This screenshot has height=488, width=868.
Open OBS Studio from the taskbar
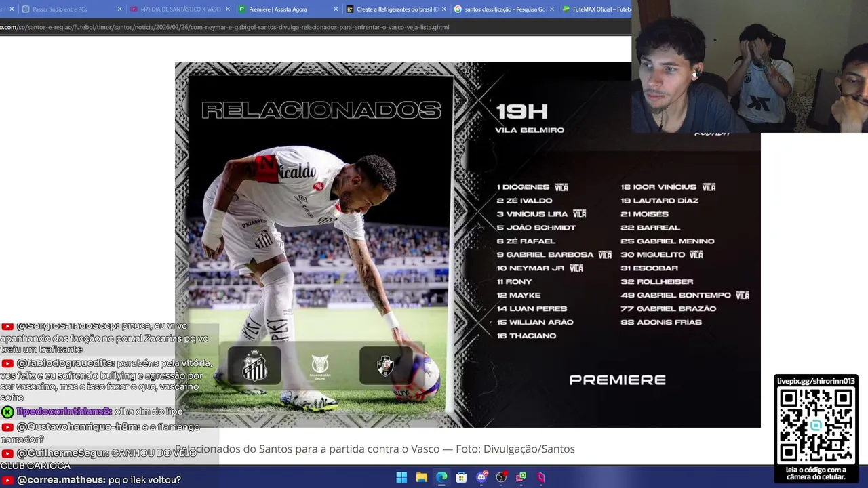coord(501,477)
